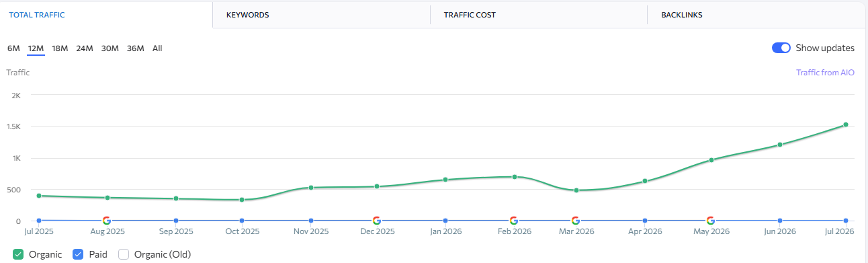Click the organic data point for Nov 2025

click(x=311, y=188)
